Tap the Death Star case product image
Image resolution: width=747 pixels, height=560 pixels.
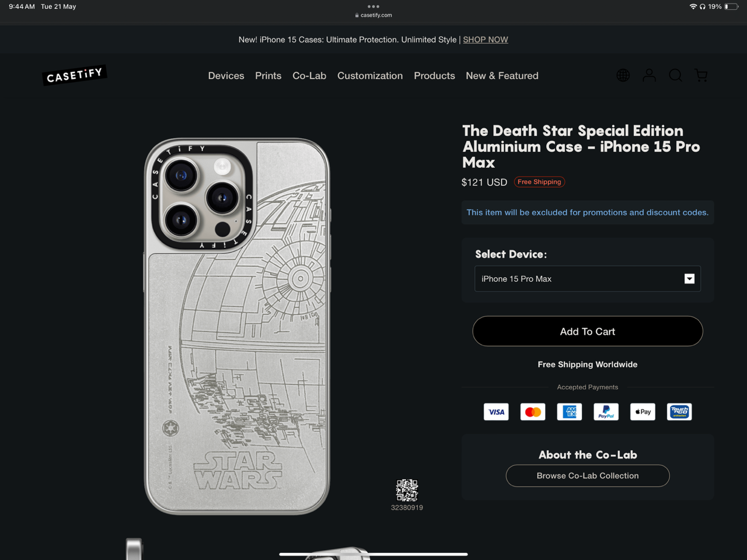[237, 327]
